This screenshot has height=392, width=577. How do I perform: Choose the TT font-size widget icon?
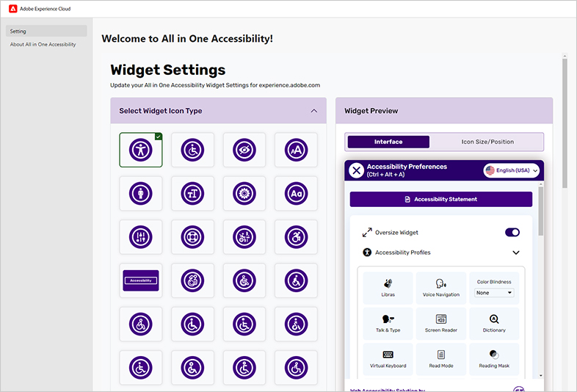point(192,194)
